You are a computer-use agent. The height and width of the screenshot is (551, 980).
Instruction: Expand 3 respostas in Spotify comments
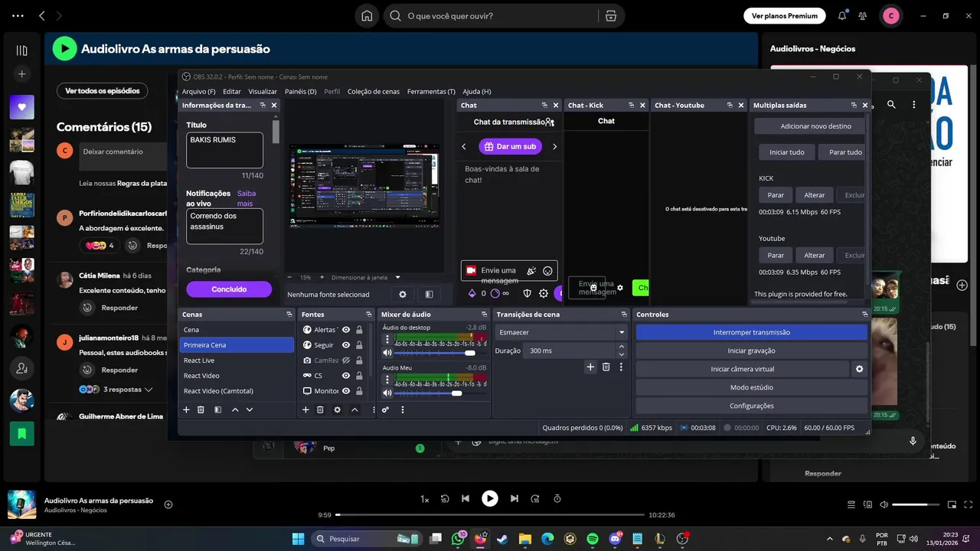coord(128,390)
